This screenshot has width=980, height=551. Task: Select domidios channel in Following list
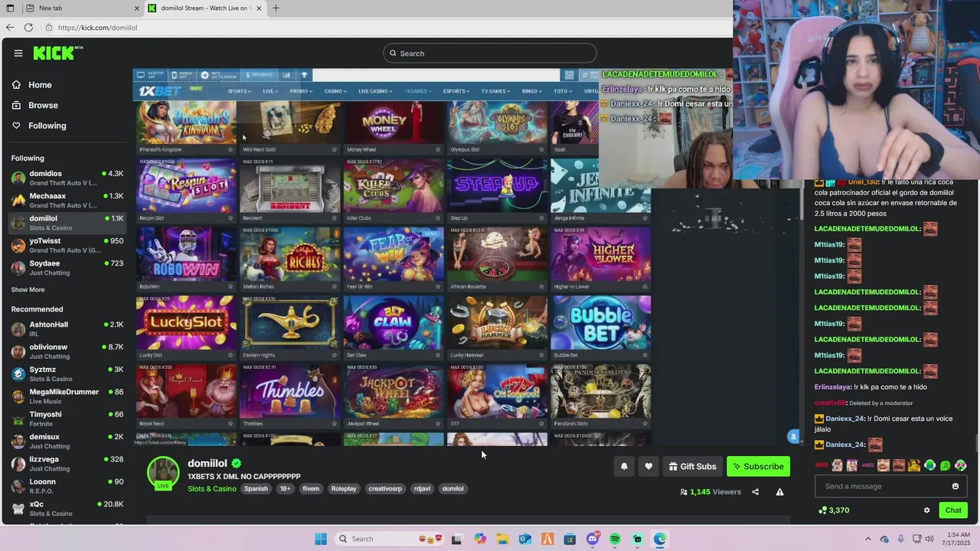coord(67,178)
